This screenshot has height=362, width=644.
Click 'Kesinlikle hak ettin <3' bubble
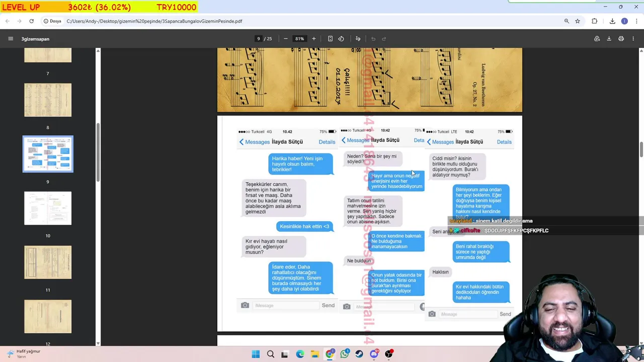pyautogui.click(x=304, y=226)
